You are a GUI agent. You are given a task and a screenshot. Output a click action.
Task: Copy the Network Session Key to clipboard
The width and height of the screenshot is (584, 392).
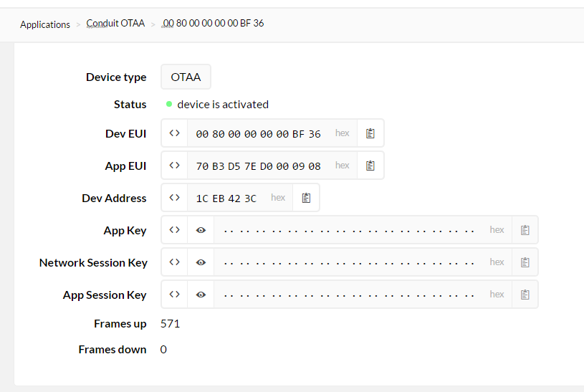pos(525,262)
